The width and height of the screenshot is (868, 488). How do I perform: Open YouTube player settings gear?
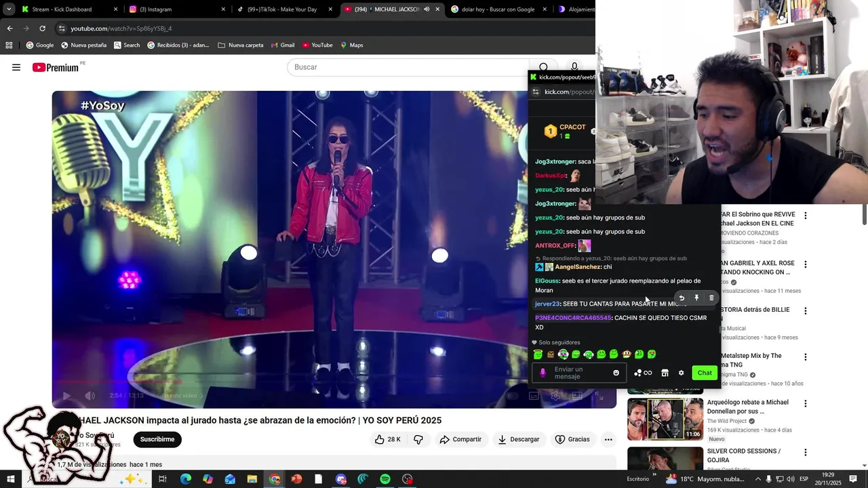coord(555,396)
